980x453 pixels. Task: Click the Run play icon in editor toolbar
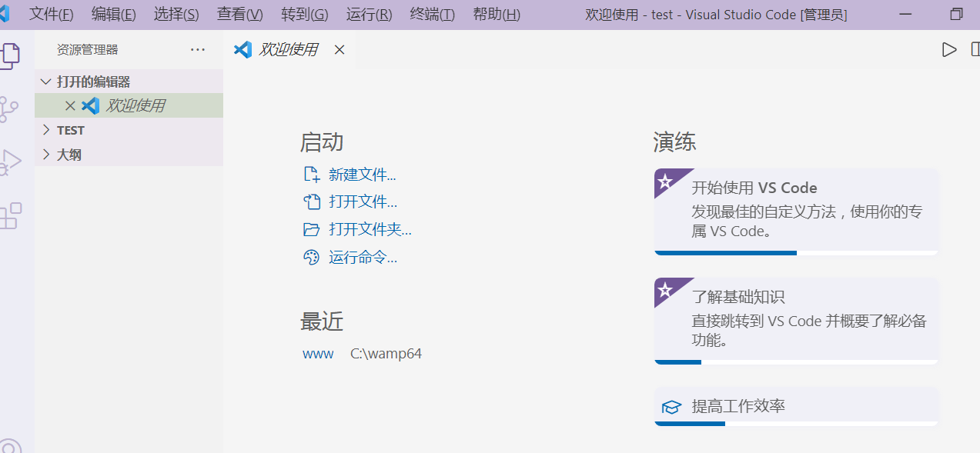tap(948, 50)
